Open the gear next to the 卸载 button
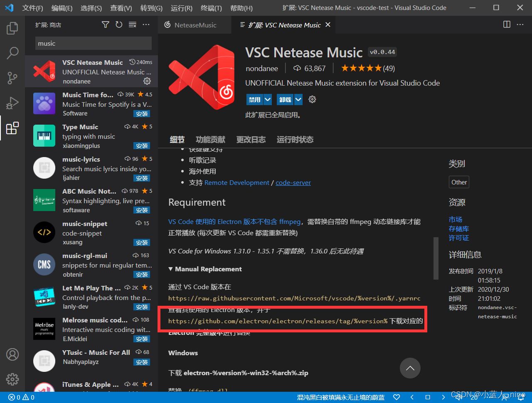The width and height of the screenshot is (532, 403). [x=313, y=99]
